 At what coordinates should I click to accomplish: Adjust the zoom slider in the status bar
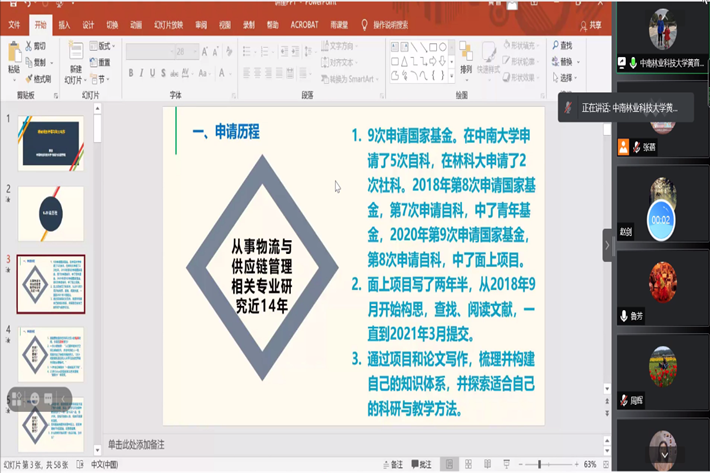click(539, 465)
